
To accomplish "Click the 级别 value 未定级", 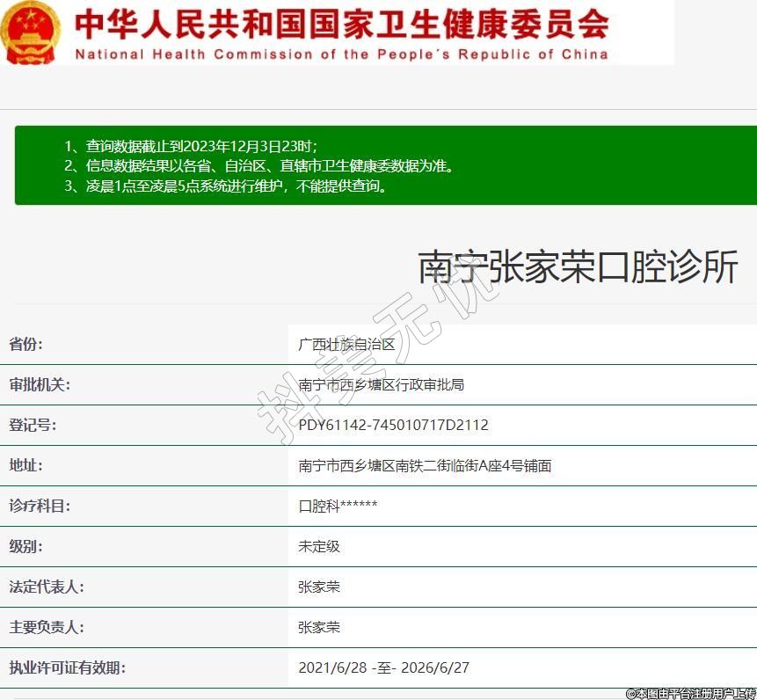I will [319, 546].
